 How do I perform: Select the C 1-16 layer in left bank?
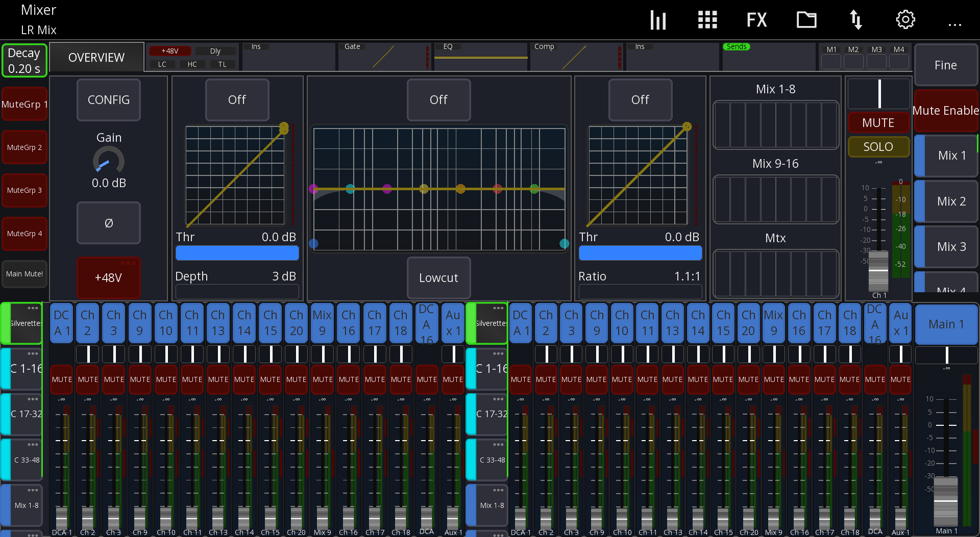[x=21, y=368]
